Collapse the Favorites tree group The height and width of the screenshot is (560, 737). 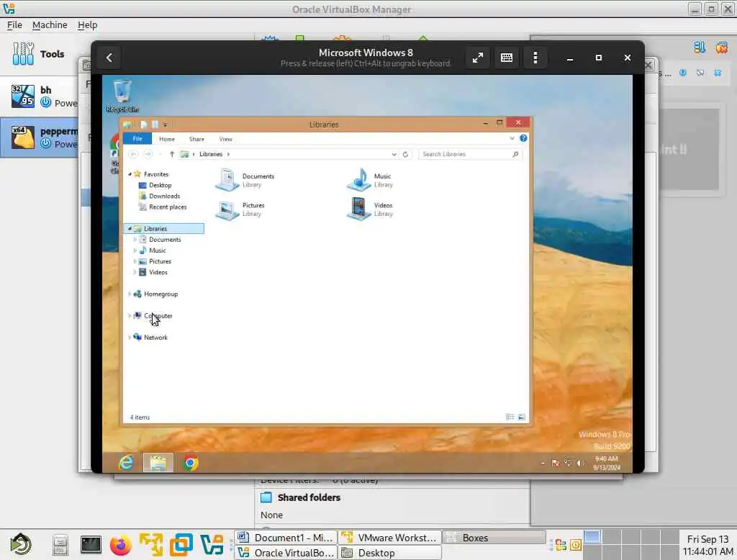click(x=130, y=174)
